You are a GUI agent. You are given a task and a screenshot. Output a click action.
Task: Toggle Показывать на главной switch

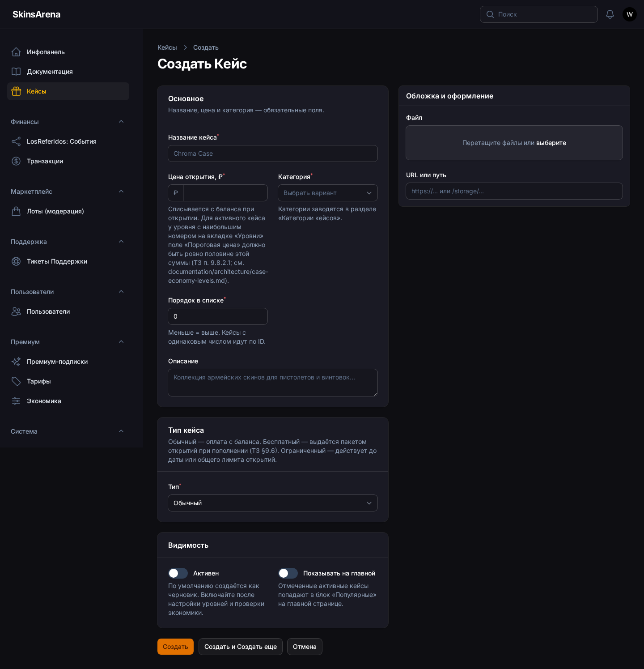(288, 573)
